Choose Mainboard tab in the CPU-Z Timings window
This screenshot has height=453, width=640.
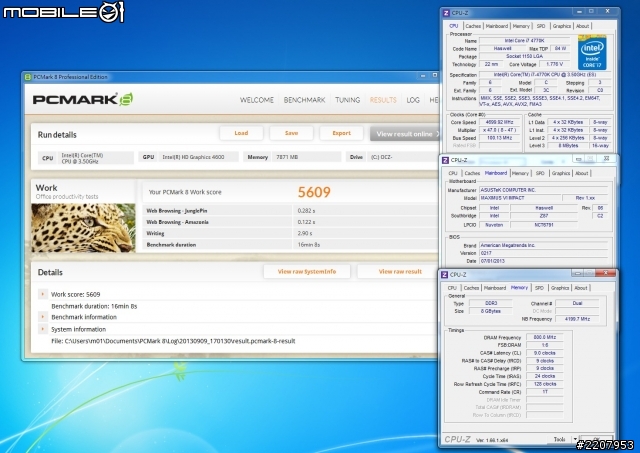pyautogui.click(x=495, y=288)
